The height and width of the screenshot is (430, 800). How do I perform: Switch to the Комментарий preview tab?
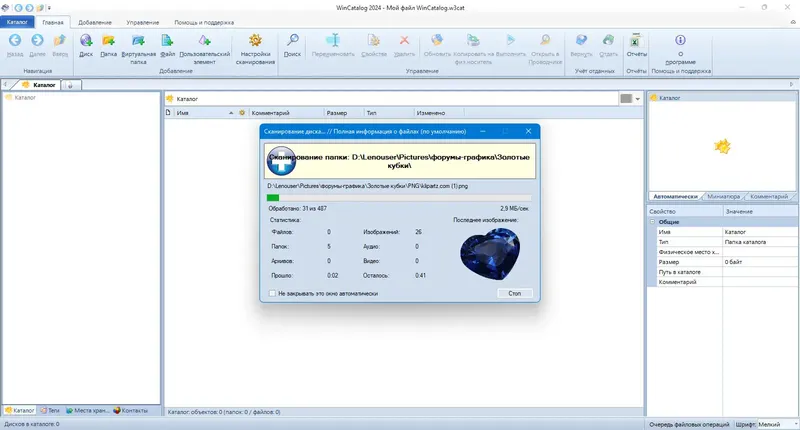(x=769, y=196)
